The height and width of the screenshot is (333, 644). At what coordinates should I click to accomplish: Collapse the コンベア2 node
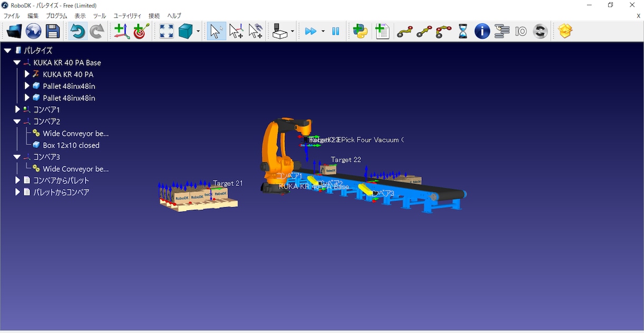(x=17, y=122)
